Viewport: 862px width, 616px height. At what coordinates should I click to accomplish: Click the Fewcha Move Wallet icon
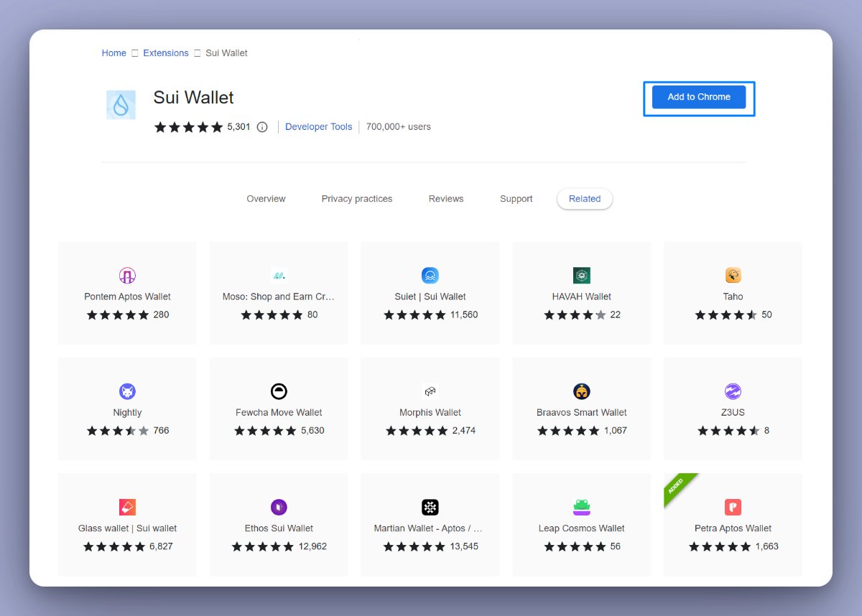279,391
